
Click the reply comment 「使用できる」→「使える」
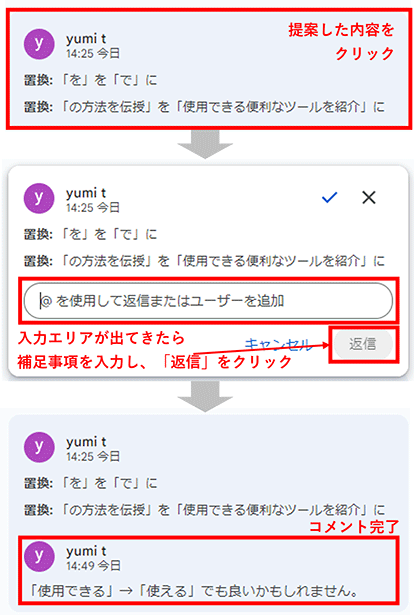pos(194,590)
